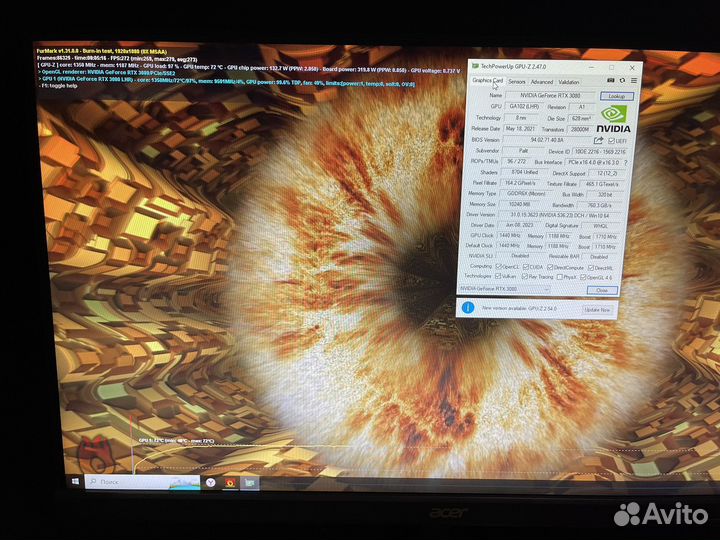This screenshot has height=540, width=720.
Task: Click the Device ID value field
Action: pos(600,152)
